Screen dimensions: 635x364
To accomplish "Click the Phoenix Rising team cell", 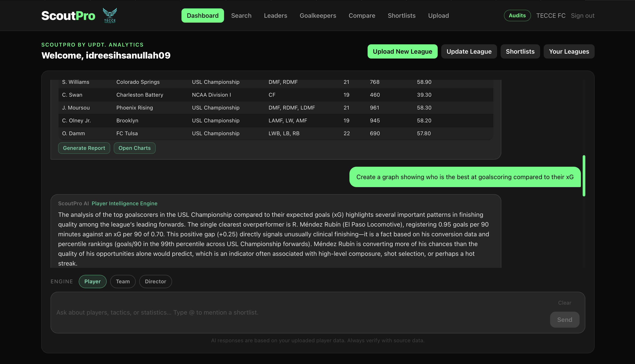I will click(135, 108).
